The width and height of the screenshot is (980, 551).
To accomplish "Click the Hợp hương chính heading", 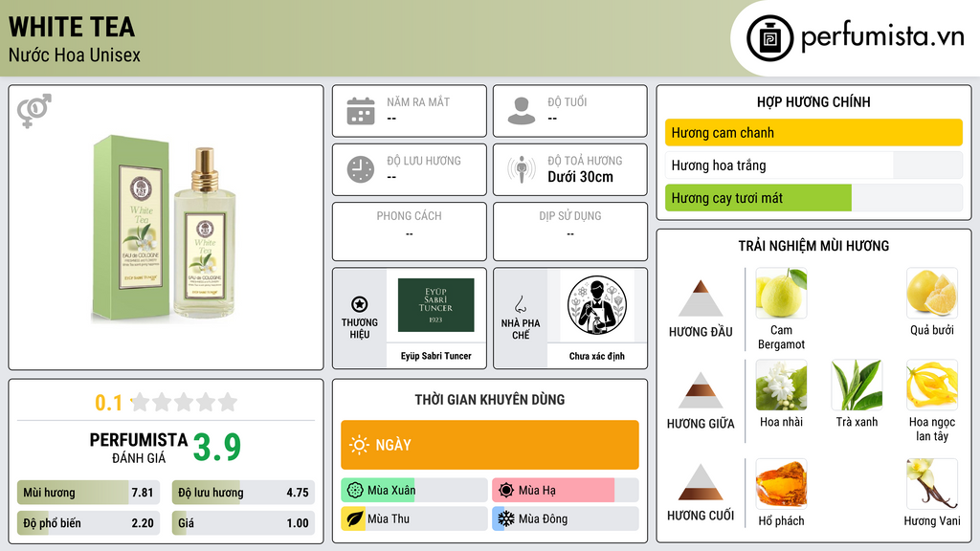I will (813, 101).
